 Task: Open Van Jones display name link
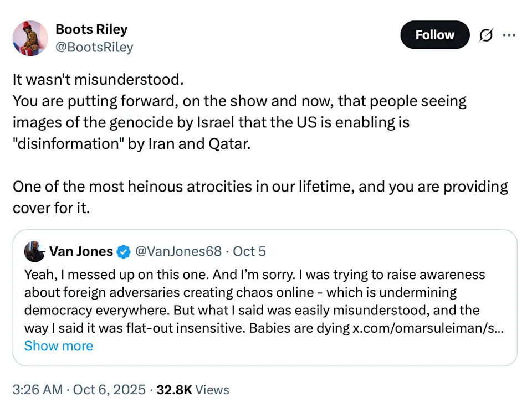[81, 252]
